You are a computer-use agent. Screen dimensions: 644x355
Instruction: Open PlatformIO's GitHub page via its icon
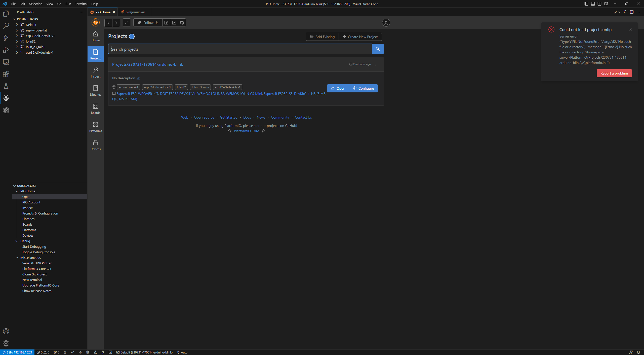coord(182,22)
